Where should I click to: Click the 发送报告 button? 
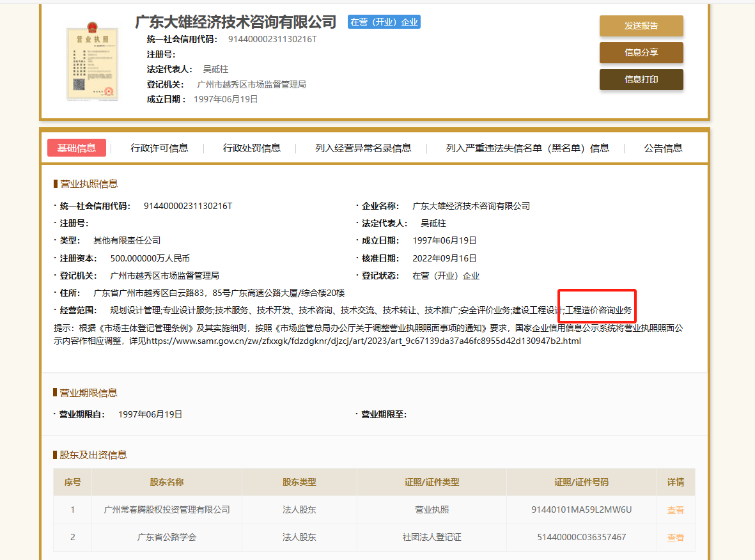coord(641,26)
